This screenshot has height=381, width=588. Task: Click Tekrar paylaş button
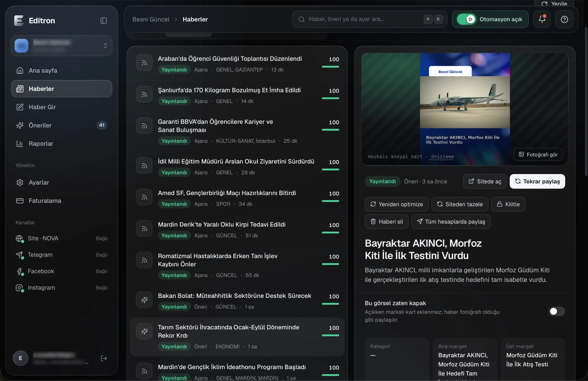(x=537, y=181)
